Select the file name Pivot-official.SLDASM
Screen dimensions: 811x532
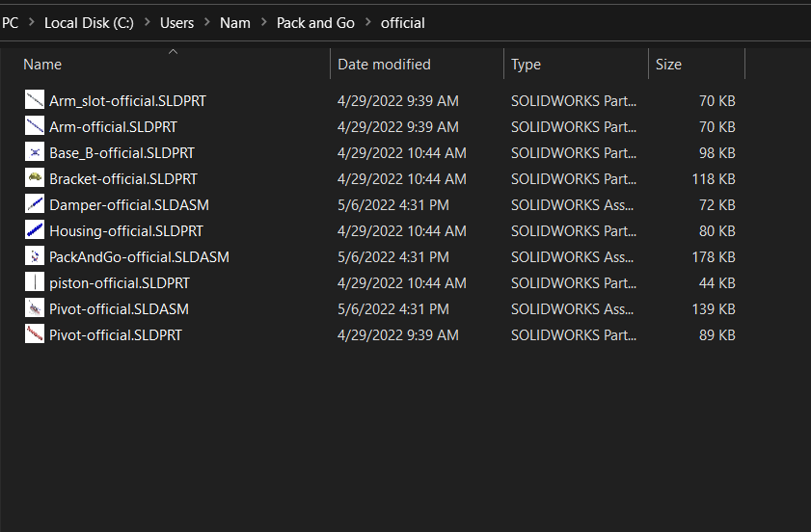[119, 309]
